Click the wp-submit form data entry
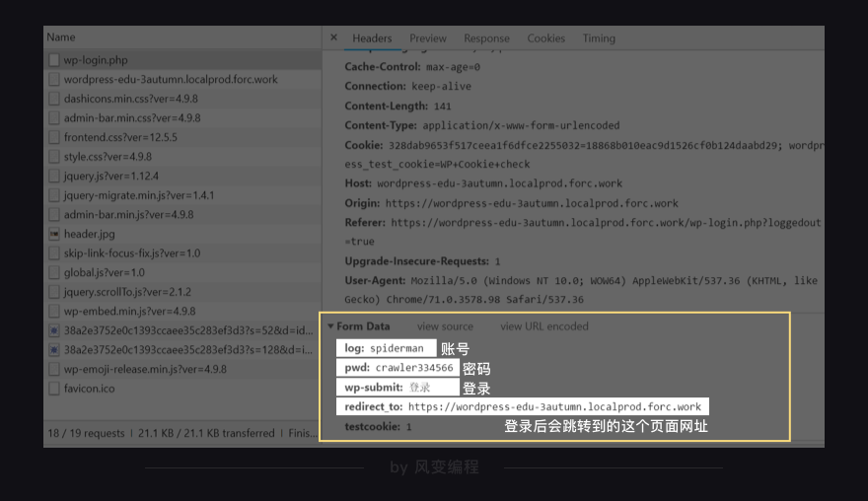Image resolution: width=868 pixels, height=501 pixels. (x=398, y=387)
